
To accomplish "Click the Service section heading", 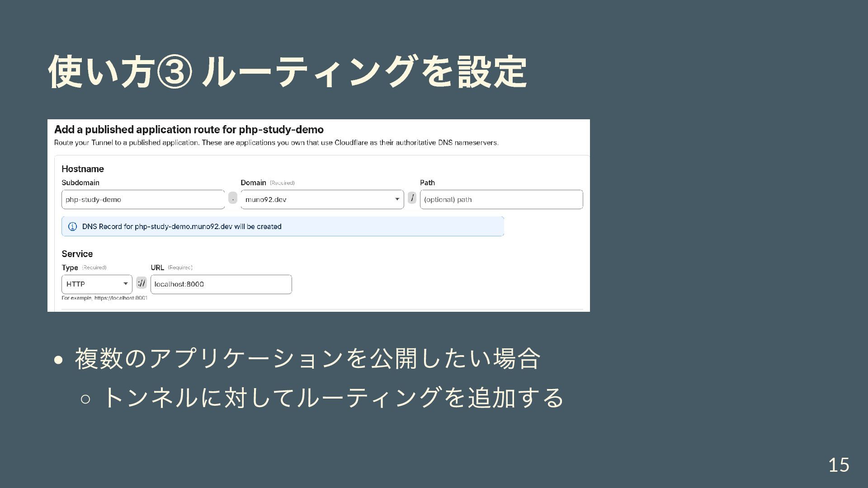I will (77, 254).
